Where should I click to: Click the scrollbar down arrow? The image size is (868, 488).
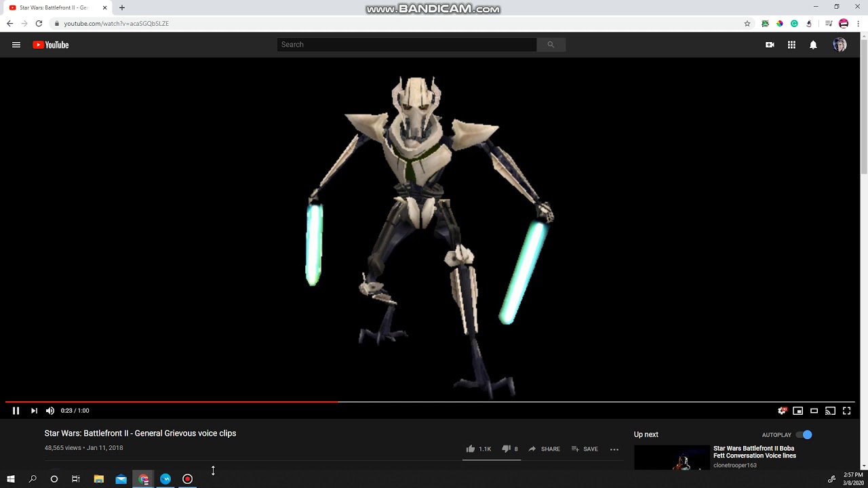[864, 466]
